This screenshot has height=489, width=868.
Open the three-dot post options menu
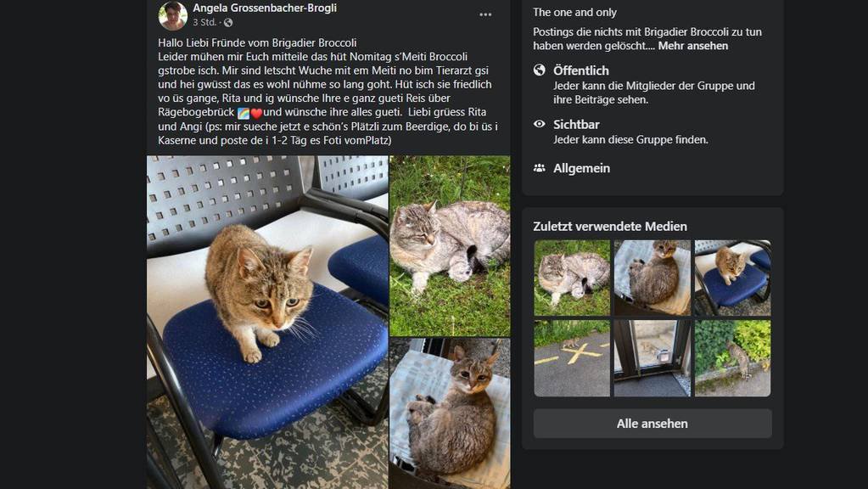[x=485, y=14]
